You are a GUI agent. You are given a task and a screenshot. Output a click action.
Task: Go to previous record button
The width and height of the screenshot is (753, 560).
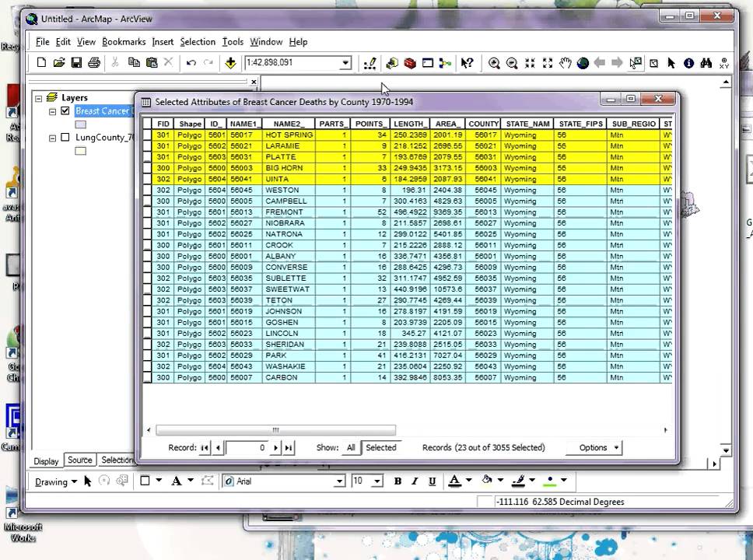(218, 448)
